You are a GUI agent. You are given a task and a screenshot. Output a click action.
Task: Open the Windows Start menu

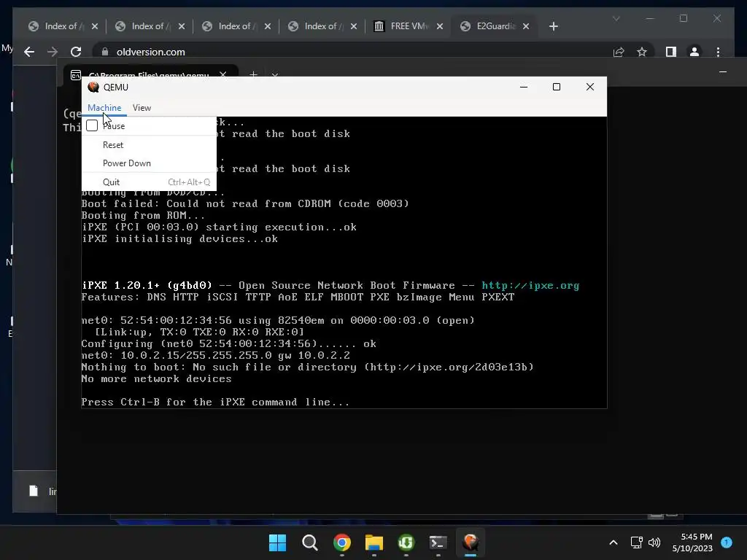click(278, 542)
